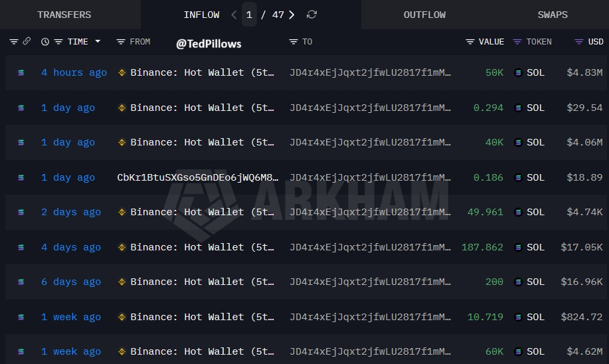Click the '49.961' value cell
Viewport: 609px width, 364px height.
click(485, 212)
